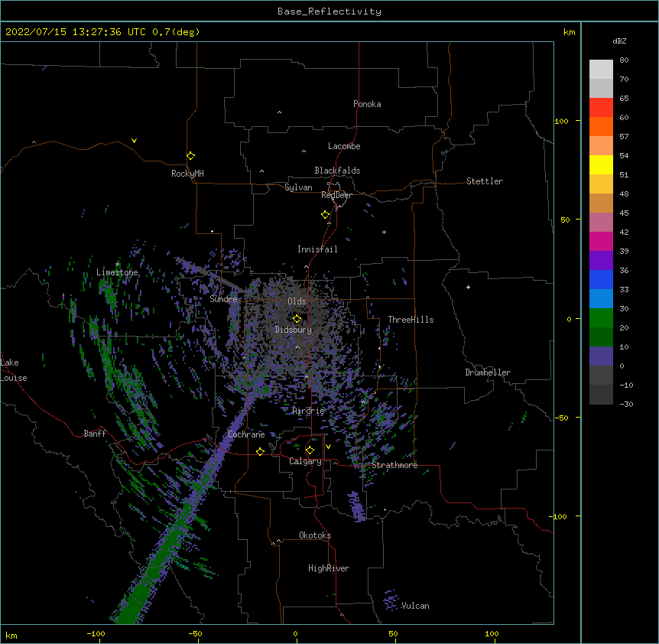Select the yellow diamond marker southeast of Cochrane
The width and height of the screenshot is (659, 644).
pos(260,451)
